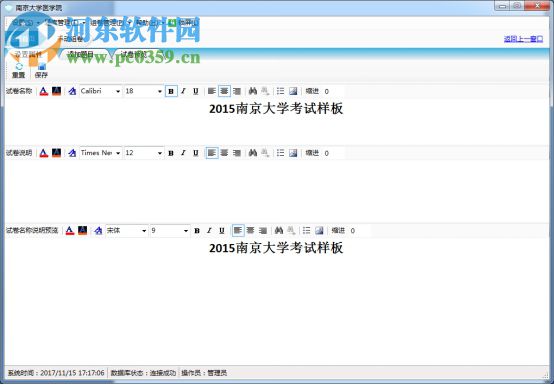This screenshot has height=385, width=554.
Task: Open the 组卷管理 menu
Action: pos(109,23)
